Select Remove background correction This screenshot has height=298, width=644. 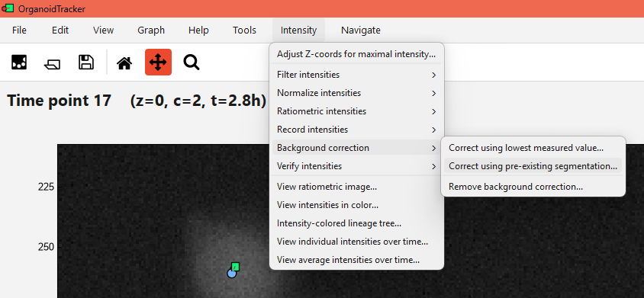(x=533, y=187)
